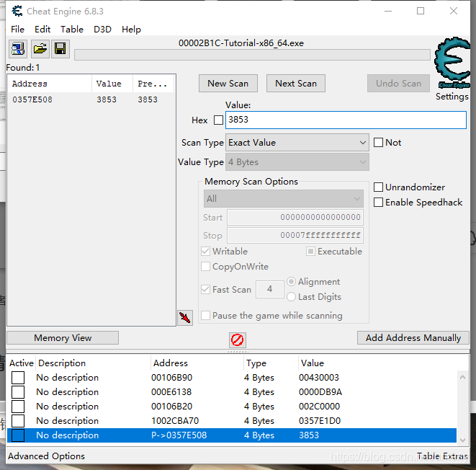Click the Previous column header in results
This screenshot has width=476, height=470.
click(x=153, y=84)
